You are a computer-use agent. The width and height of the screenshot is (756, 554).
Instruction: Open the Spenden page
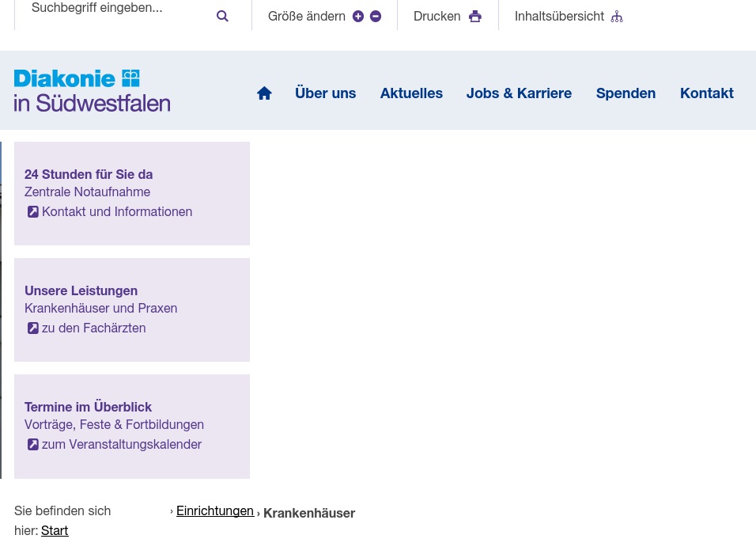(x=626, y=93)
